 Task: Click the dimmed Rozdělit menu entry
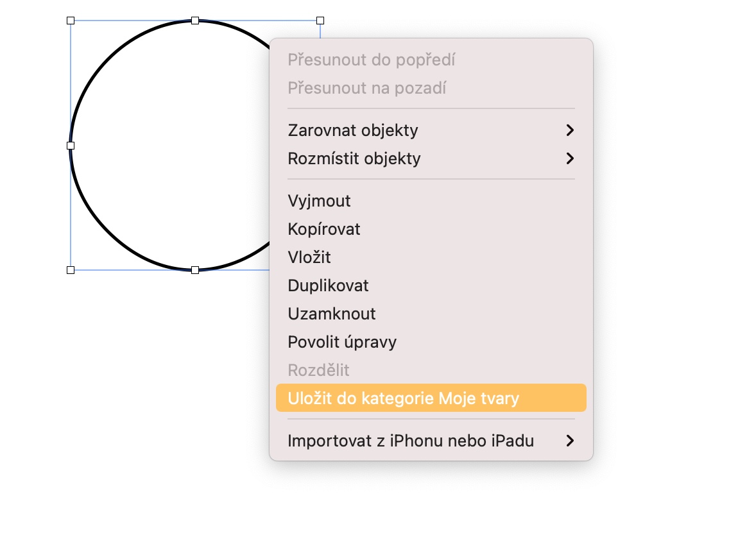click(x=319, y=370)
